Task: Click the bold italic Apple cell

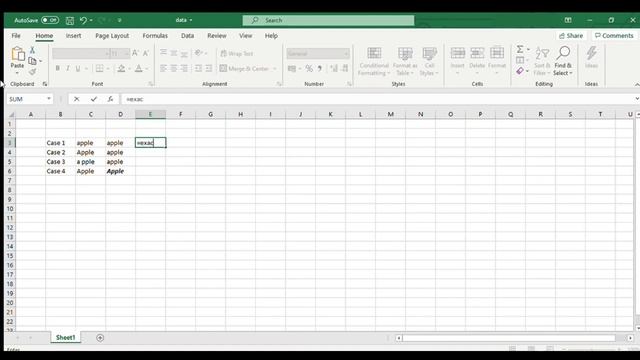Action: tap(120, 171)
